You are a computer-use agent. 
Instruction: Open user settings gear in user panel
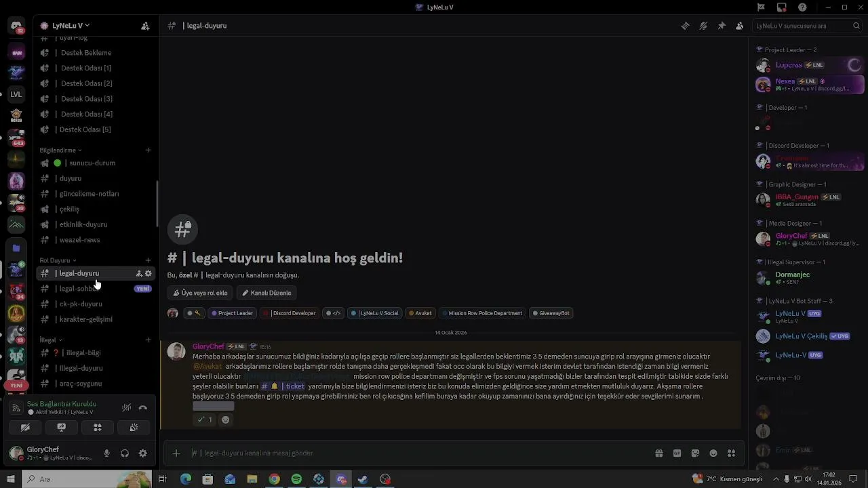click(143, 453)
